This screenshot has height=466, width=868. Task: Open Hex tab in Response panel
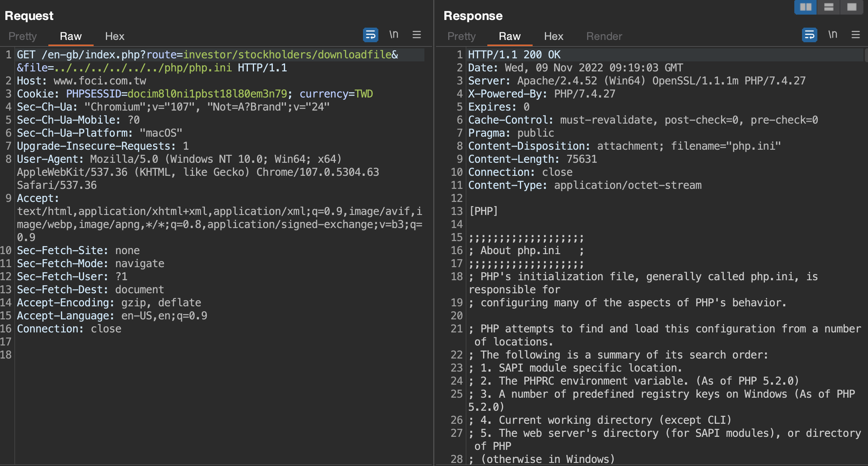pyautogui.click(x=554, y=36)
